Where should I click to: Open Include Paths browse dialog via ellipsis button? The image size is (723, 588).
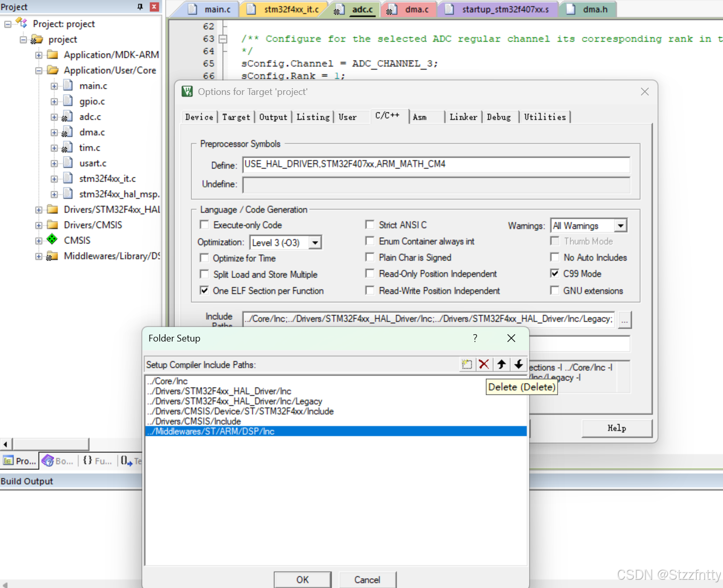(625, 320)
